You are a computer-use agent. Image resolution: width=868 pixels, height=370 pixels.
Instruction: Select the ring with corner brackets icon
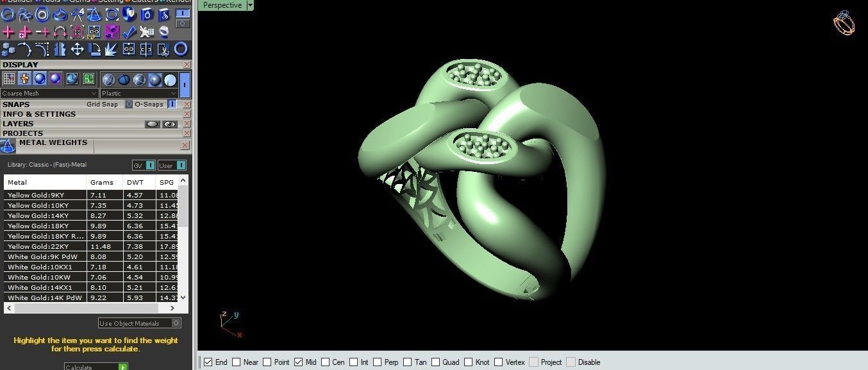coord(112,15)
